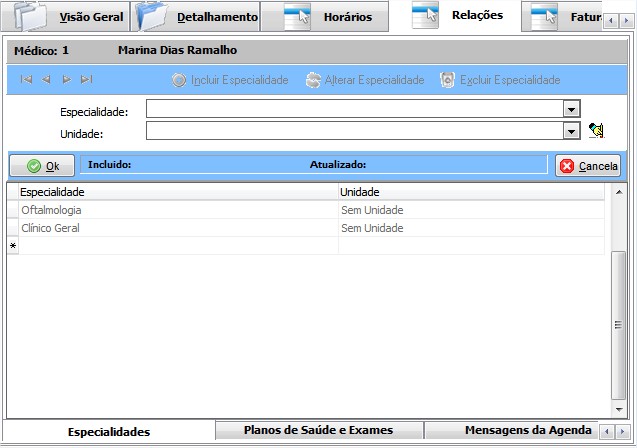The image size is (637, 448).
Task: Open the Detalhamento tab
Action: point(198,17)
